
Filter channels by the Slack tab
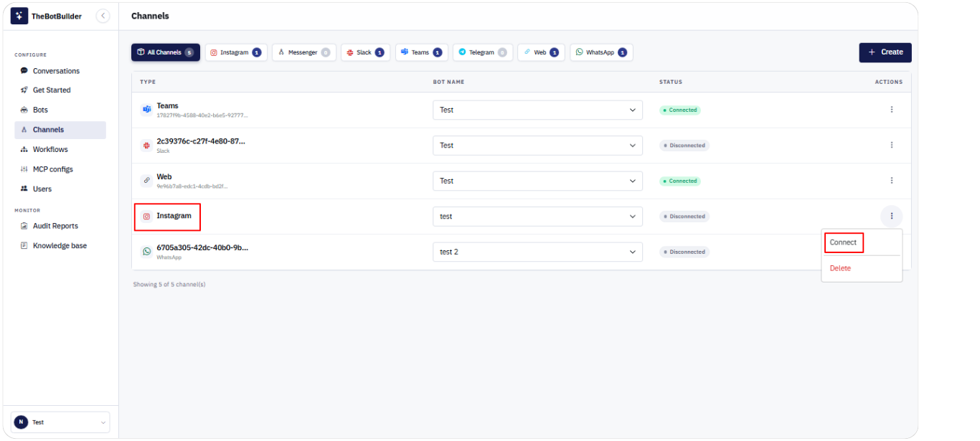pos(365,52)
